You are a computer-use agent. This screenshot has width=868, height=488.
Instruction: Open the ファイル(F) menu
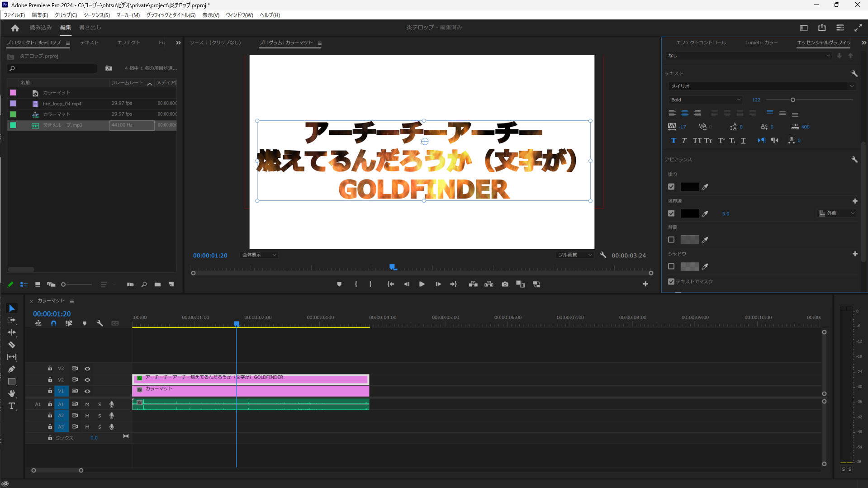click(x=14, y=15)
